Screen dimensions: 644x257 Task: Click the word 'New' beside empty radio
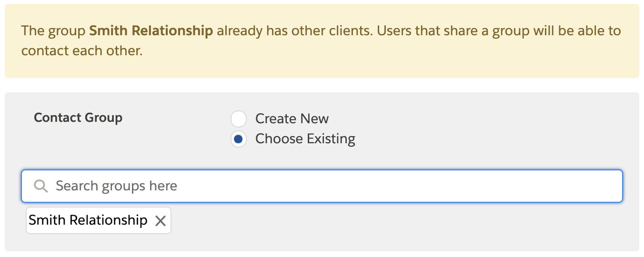[x=314, y=119]
